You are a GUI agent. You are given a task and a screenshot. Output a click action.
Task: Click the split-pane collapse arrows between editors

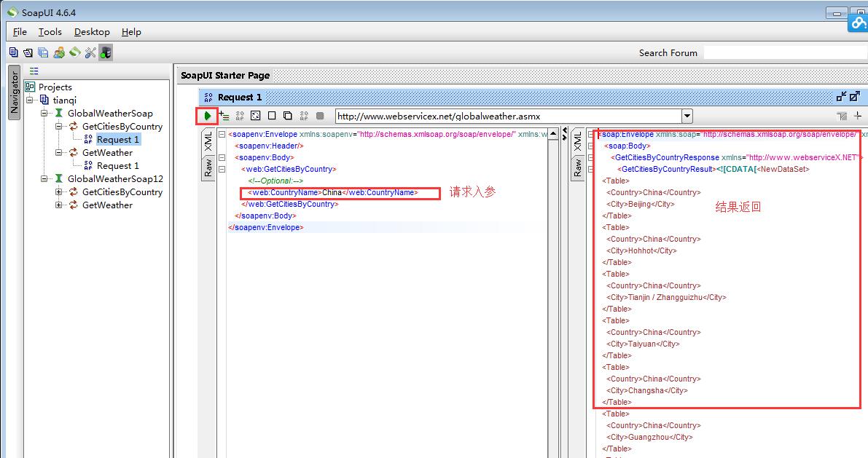point(565,134)
